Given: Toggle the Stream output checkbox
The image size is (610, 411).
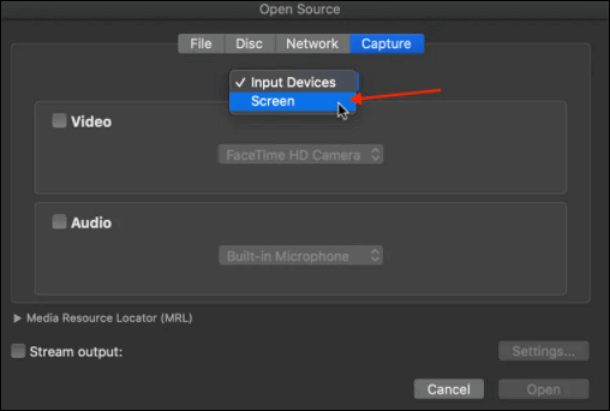Looking at the screenshot, I should [18, 351].
